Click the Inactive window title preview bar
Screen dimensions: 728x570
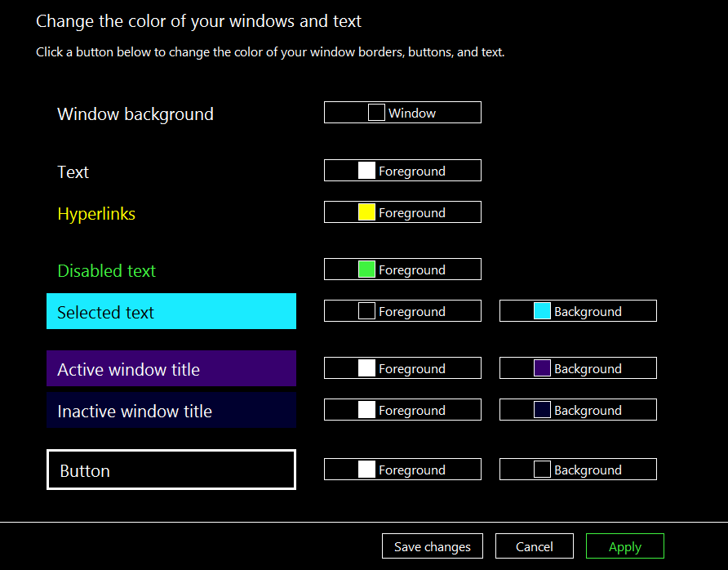coord(171,411)
